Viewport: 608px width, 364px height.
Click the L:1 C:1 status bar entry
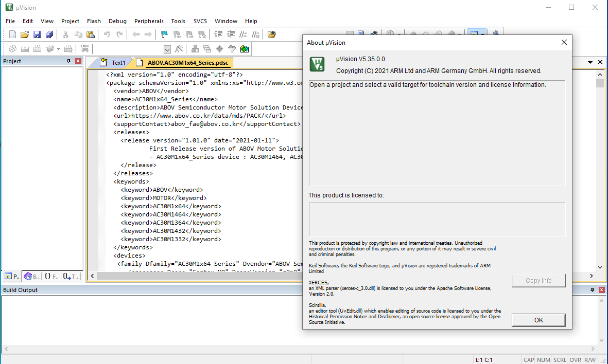coord(484,360)
